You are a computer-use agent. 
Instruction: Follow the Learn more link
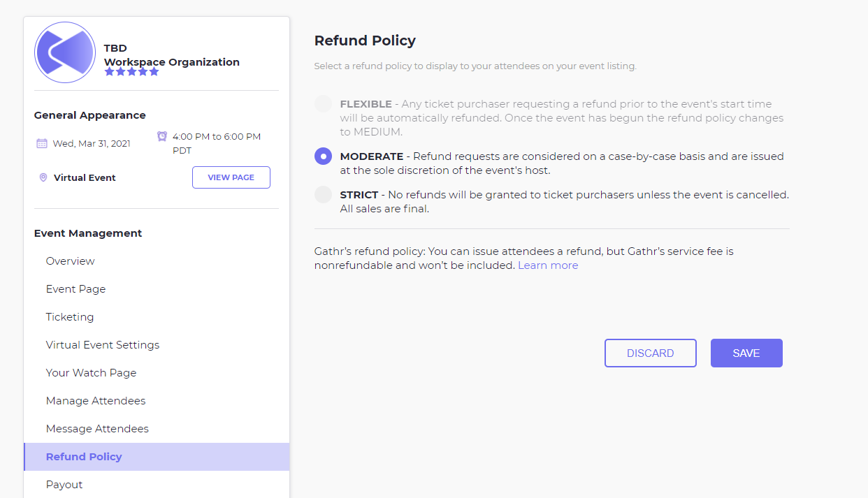point(548,265)
